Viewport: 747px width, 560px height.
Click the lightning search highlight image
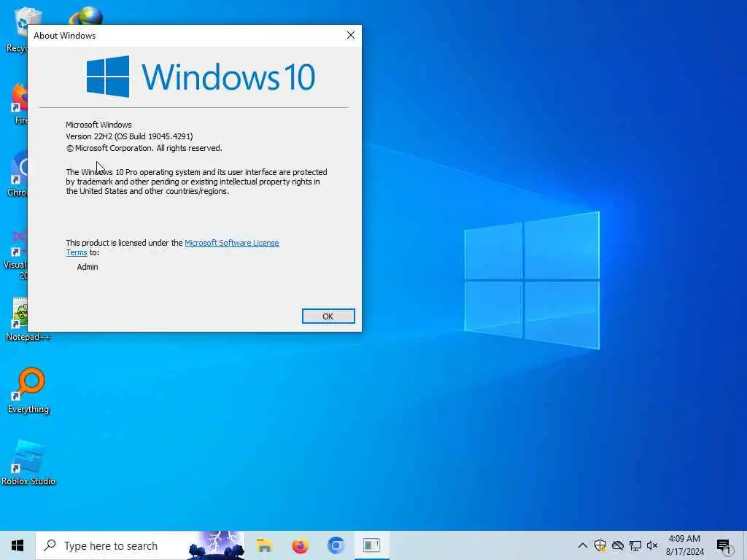point(216,545)
